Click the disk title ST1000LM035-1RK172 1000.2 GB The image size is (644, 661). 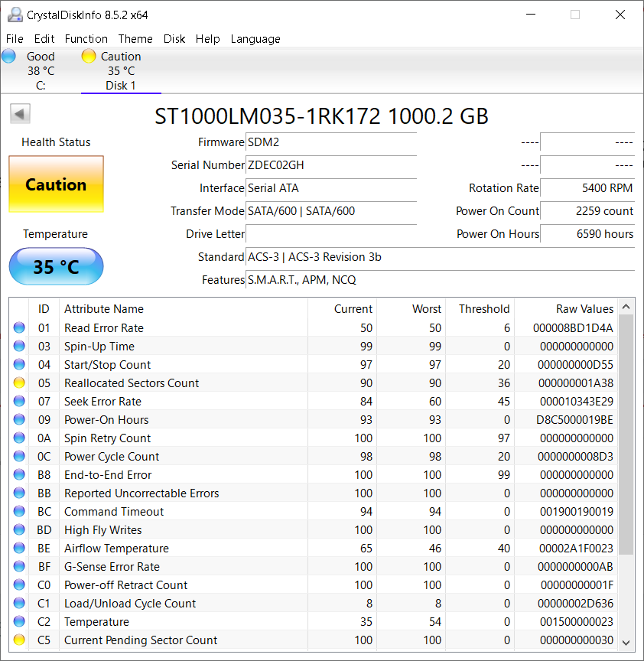pos(321,116)
